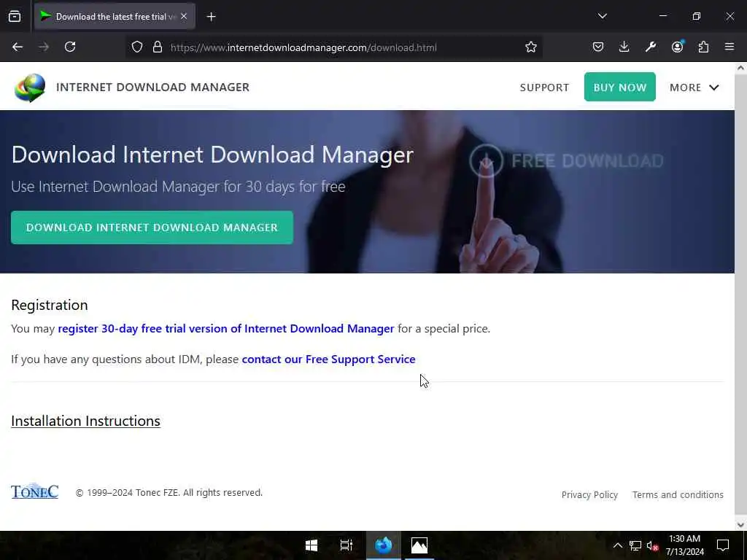The width and height of the screenshot is (747, 560).
Task: Open developer tools wrench icon
Action: tap(650, 47)
